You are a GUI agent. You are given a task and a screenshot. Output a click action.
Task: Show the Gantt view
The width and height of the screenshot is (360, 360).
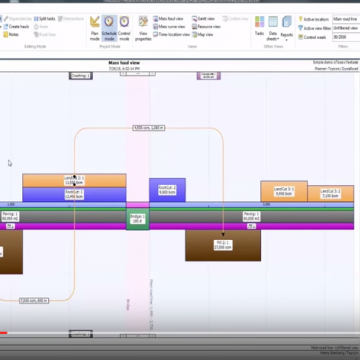click(203, 19)
